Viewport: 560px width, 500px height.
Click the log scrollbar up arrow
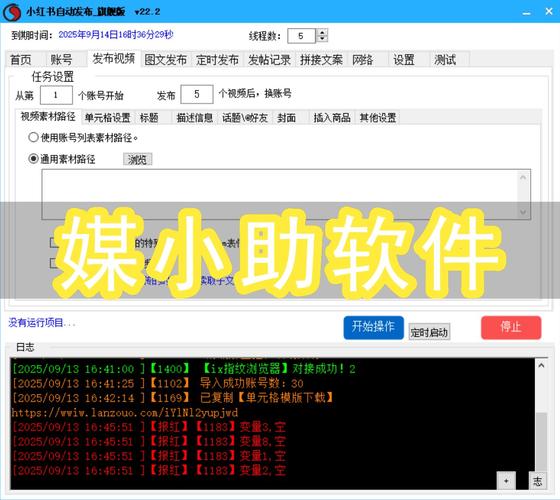tap(541, 365)
